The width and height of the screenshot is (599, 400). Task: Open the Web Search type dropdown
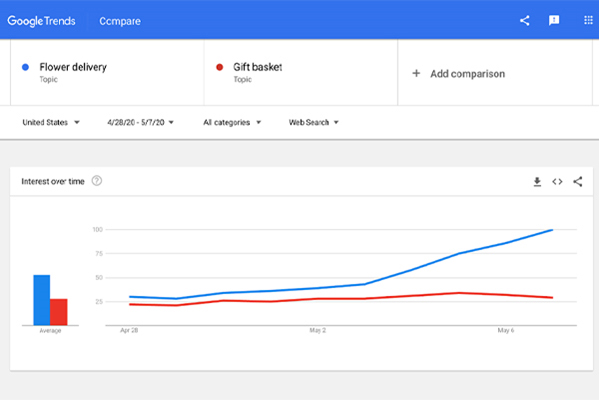point(314,122)
